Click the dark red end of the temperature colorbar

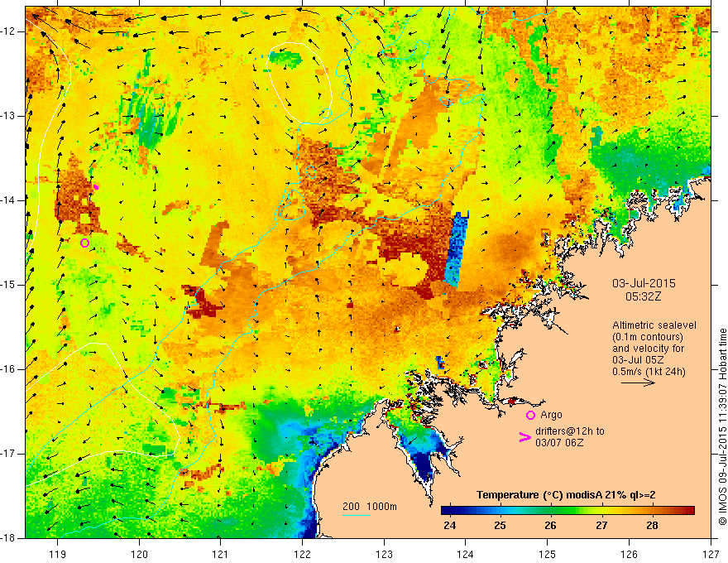688,511
